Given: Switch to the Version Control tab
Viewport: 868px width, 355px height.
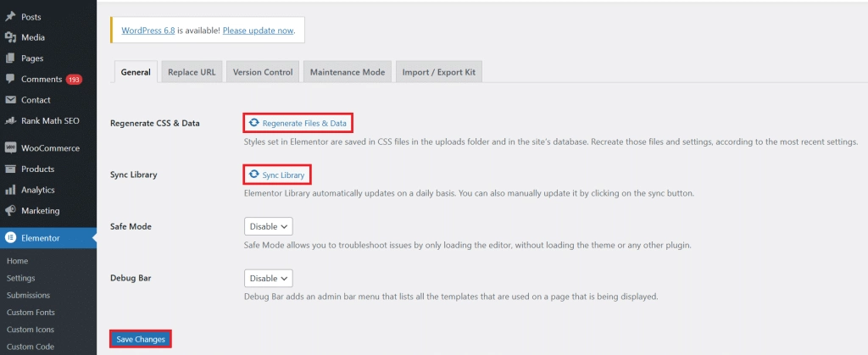Looking at the screenshot, I should tap(263, 72).
